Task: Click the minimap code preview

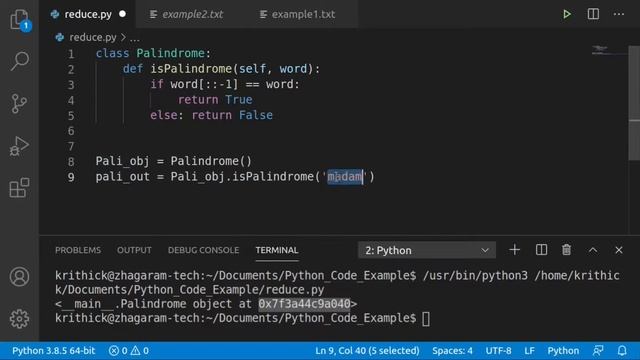Action: pyautogui.click(x=609, y=51)
